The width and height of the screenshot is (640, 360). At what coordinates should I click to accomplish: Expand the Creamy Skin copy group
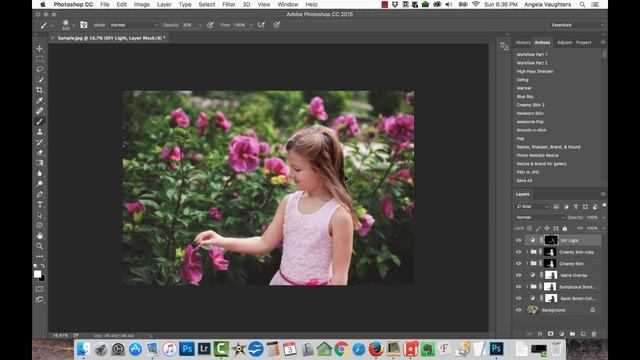pyautogui.click(x=527, y=252)
